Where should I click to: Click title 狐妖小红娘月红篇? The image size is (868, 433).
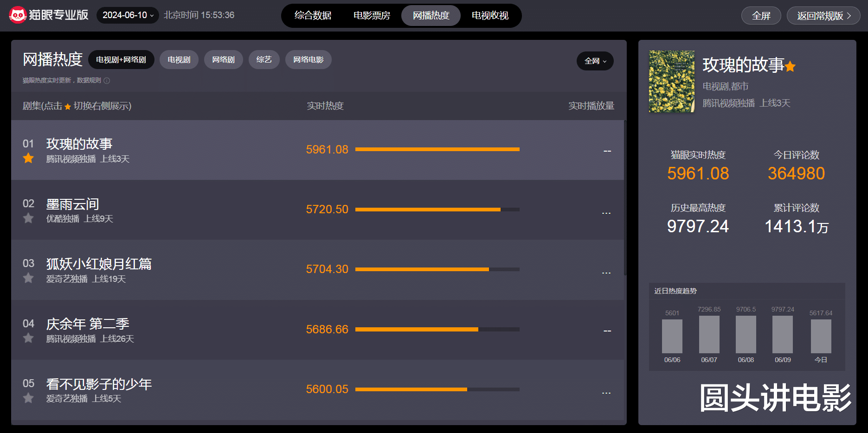tap(99, 264)
